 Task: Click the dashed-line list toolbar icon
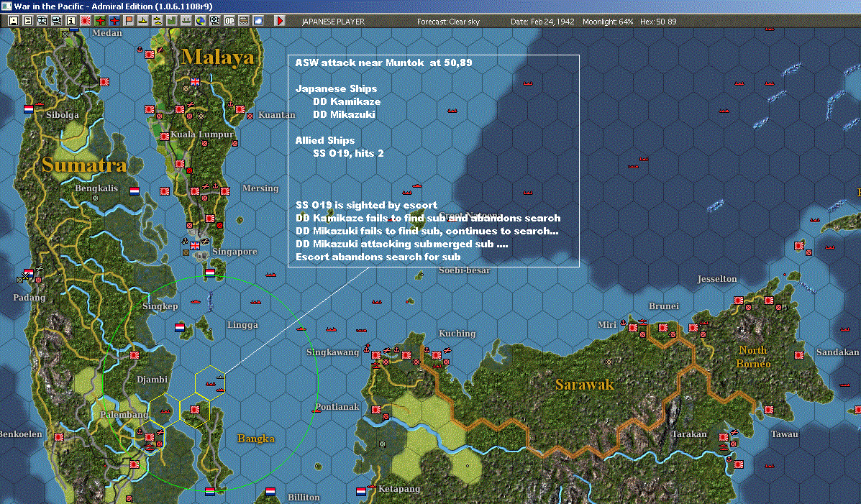243,21
